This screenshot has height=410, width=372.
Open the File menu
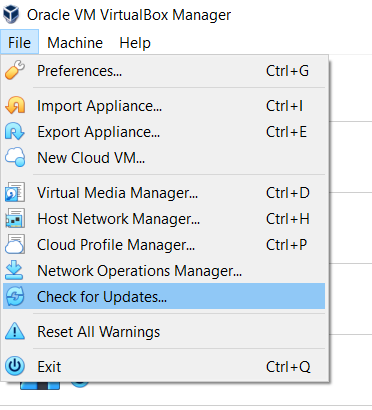20,43
